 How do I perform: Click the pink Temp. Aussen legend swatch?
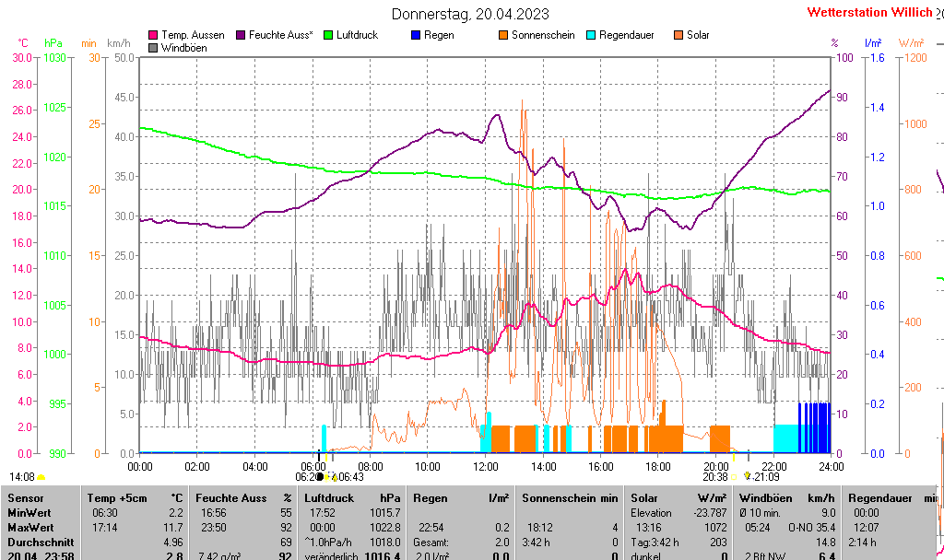tap(153, 36)
